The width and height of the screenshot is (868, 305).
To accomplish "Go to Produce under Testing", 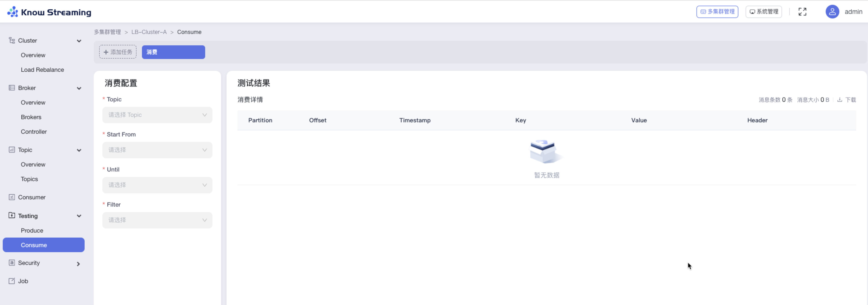I will pyautogui.click(x=32, y=231).
